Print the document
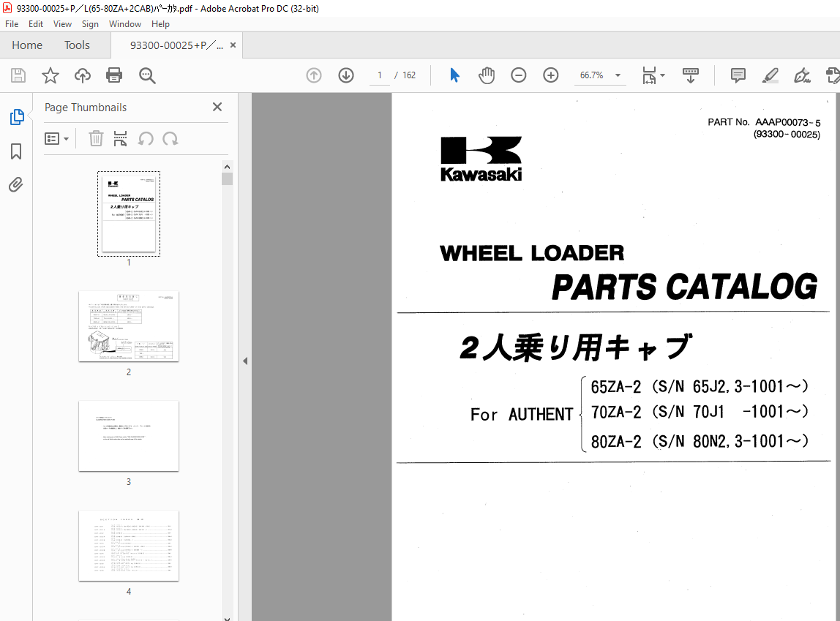This screenshot has width=840, height=621. click(x=114, y=75)
